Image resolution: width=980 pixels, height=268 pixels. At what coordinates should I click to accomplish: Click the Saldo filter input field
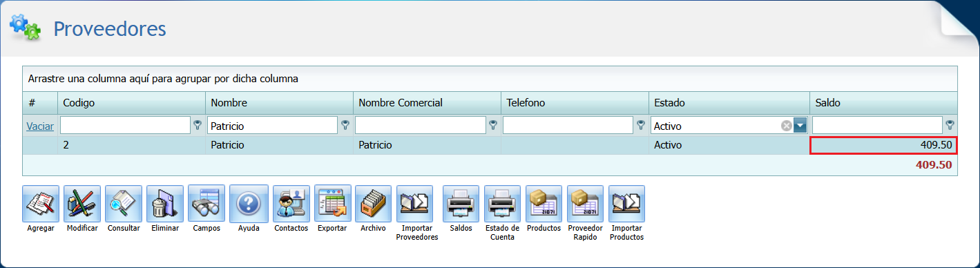[x=878, y=126]
